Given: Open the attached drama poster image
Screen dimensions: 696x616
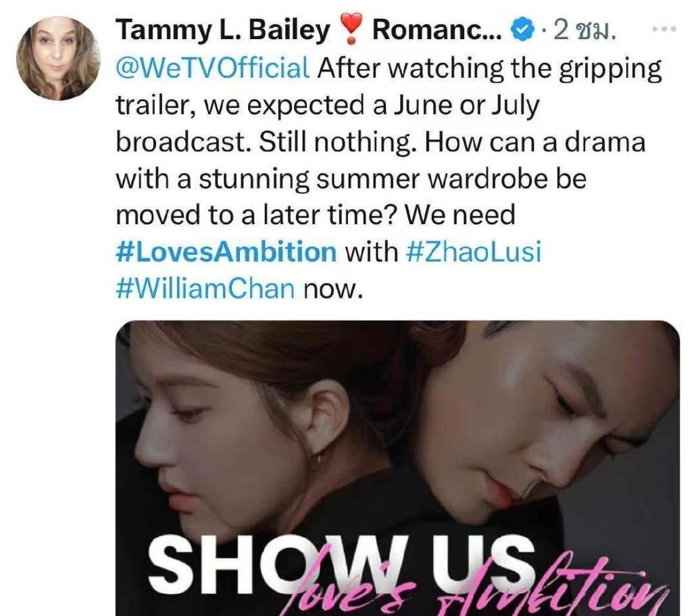Looking at the screenshot, I should tap(397, 468).
